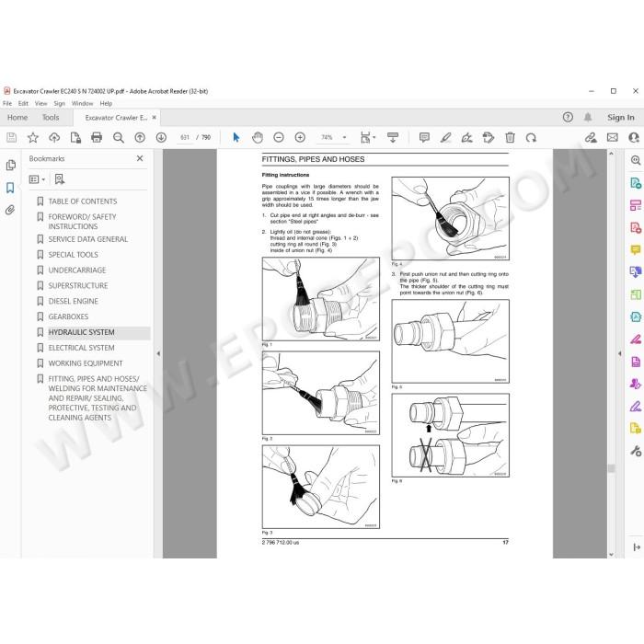Collapse the right tools pane arrow
The width and height of the screenshot is (644, 644).
[x=620, y=353]
